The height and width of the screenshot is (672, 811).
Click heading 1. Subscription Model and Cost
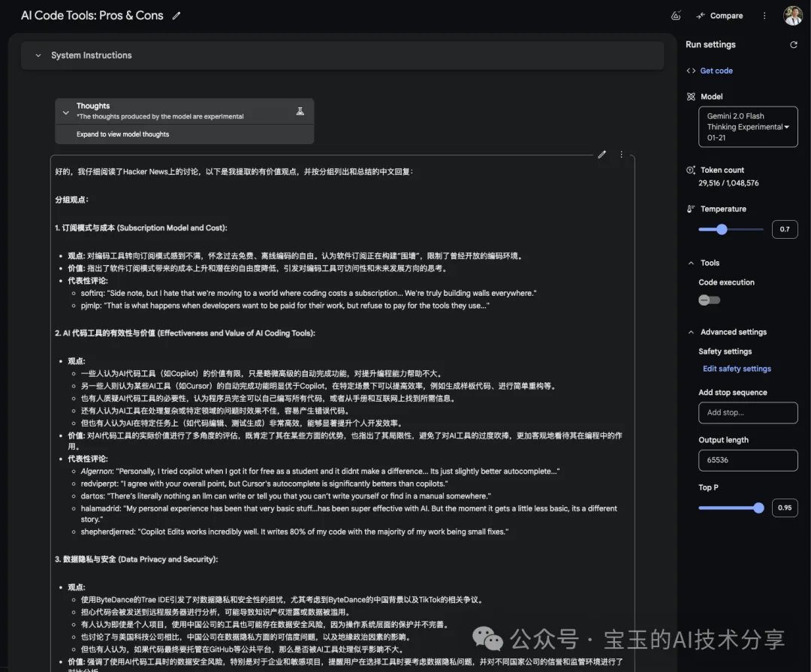(140, 228)
